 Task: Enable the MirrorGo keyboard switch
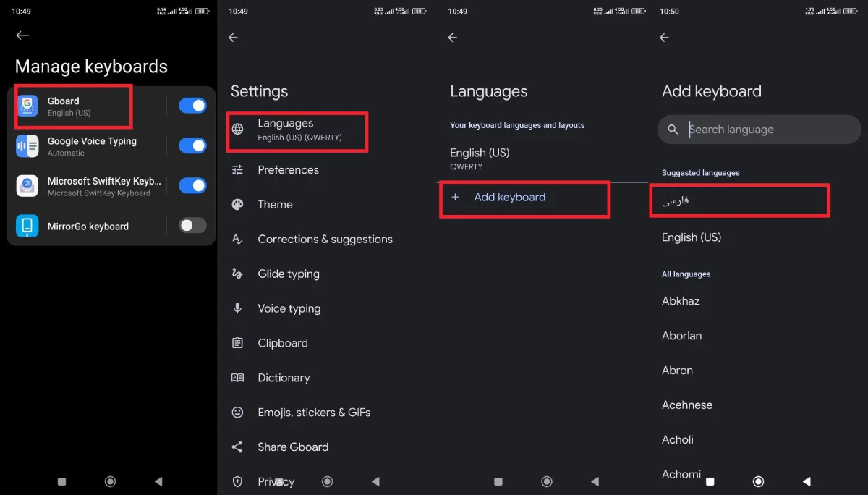[192, 226]
